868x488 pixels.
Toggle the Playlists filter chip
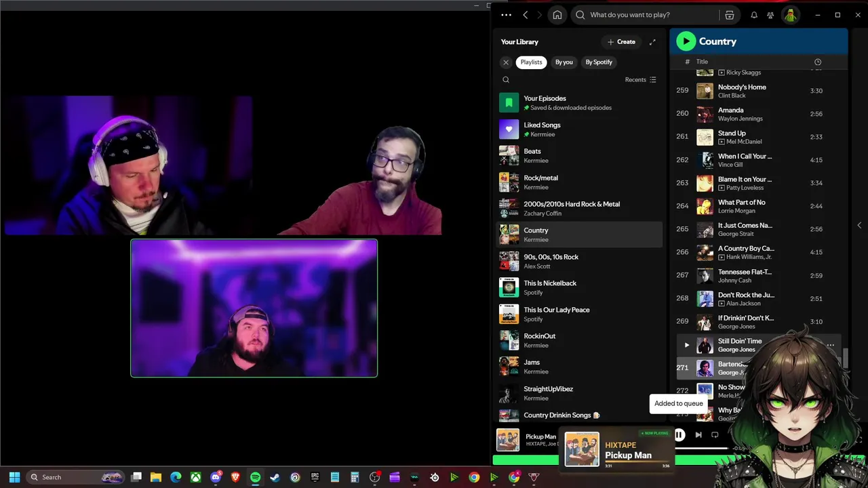pyautogui.click(x=531, y=62)
